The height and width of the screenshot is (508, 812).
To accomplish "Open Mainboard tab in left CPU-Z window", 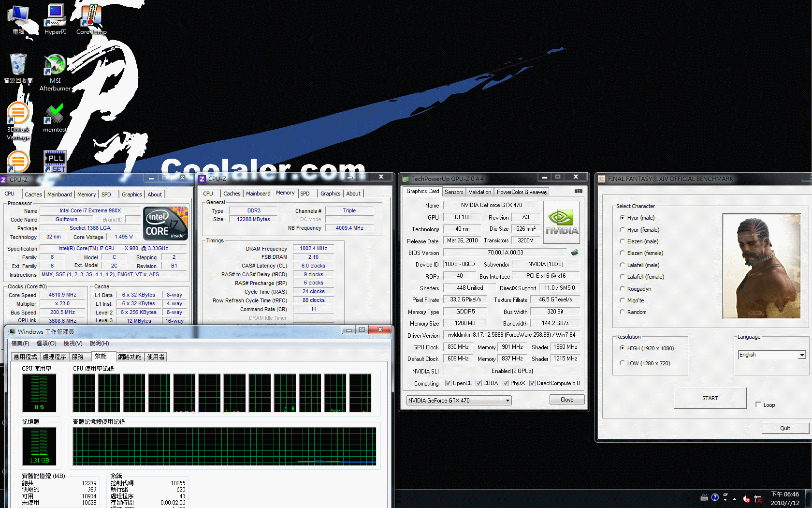I will click(x=59, y=194).
